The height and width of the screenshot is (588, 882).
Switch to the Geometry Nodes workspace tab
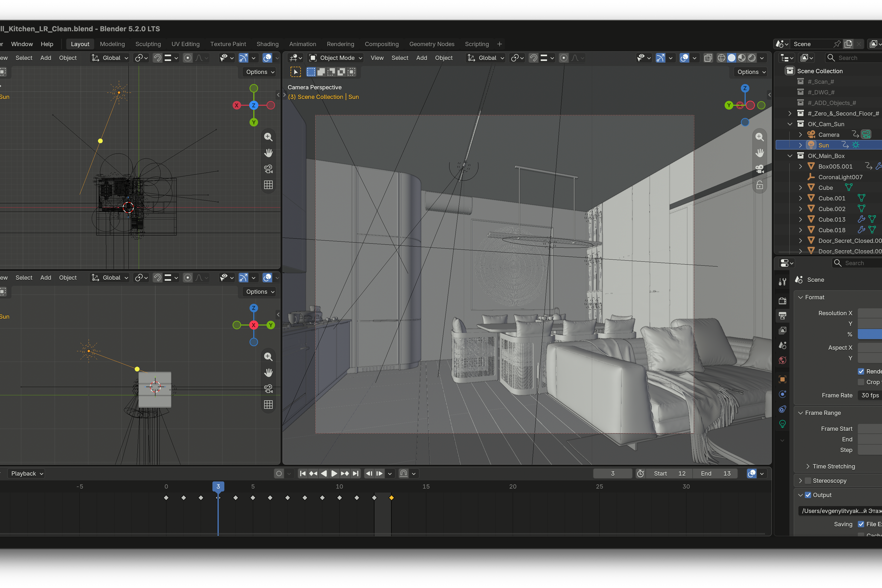[x=432, y=44]
